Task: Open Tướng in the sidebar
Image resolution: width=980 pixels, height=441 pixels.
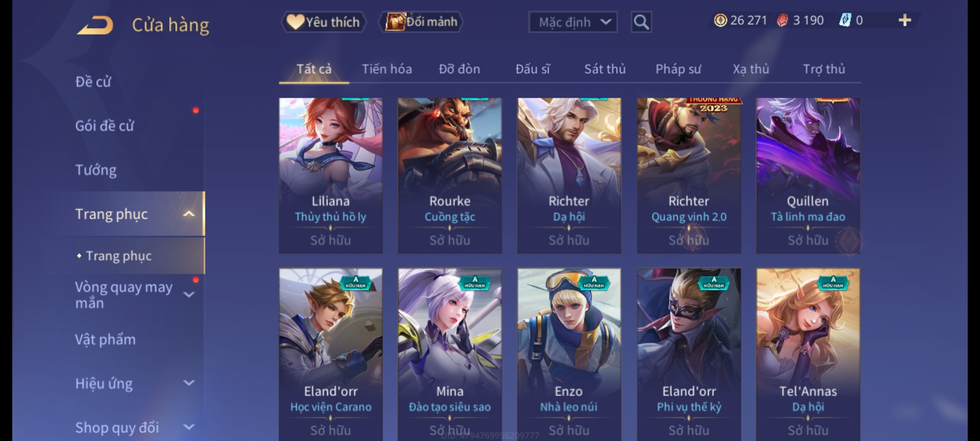Action: 96,170
